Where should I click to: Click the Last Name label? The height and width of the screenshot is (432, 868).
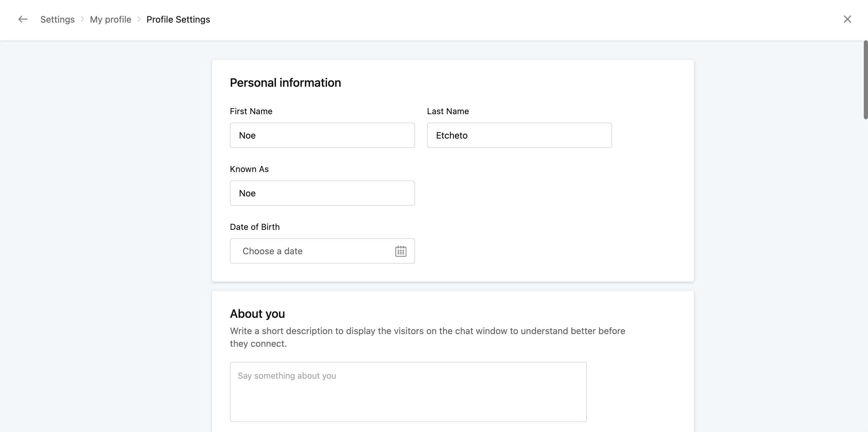tap(448, 111)
